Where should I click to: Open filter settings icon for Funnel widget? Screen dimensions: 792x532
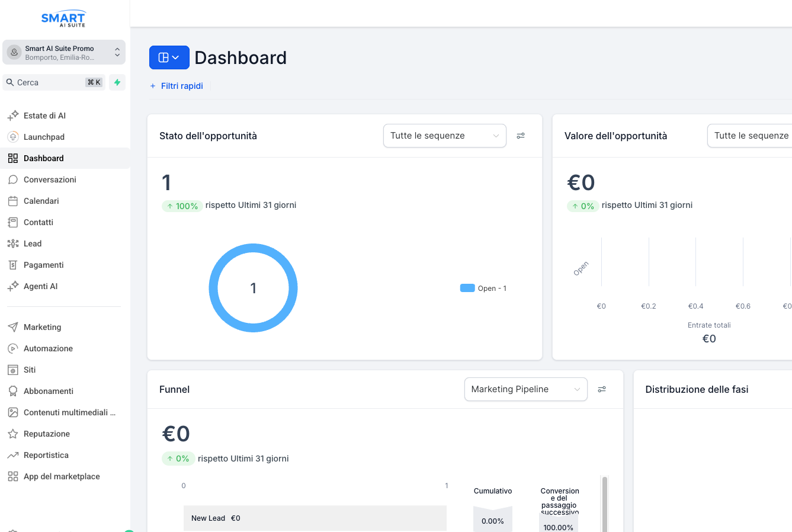coord(602,389)
